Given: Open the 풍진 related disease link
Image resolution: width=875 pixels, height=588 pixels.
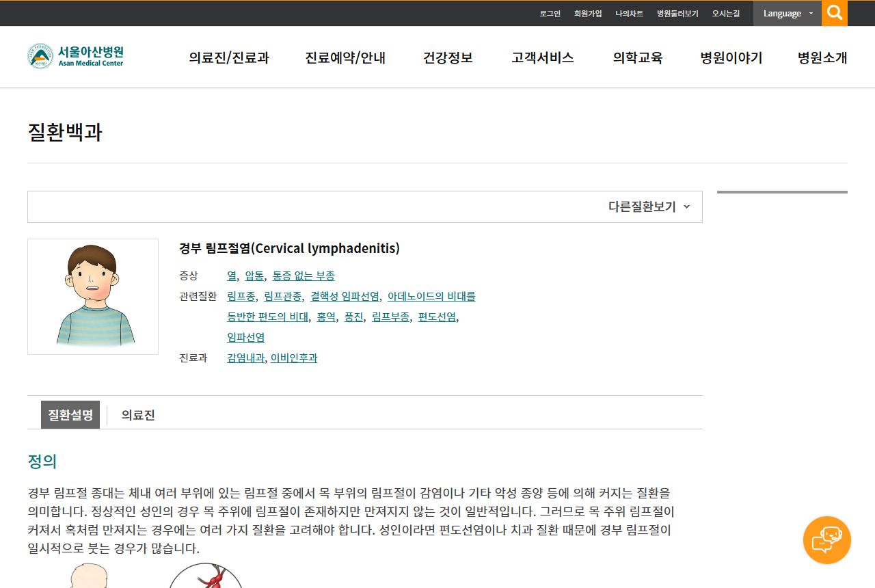Looking at the screenshot, I should pyautogui.click(x=353, y=317).
